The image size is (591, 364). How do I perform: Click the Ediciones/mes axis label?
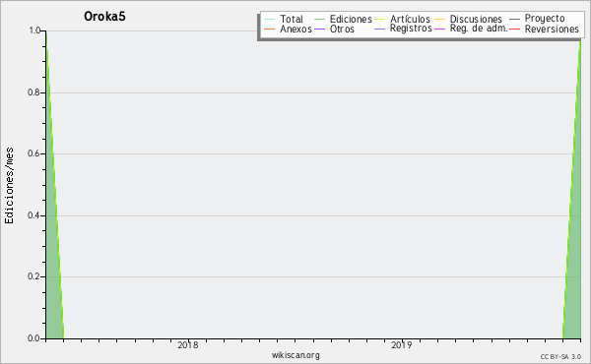pyautogui.click(x=9, y=186)
